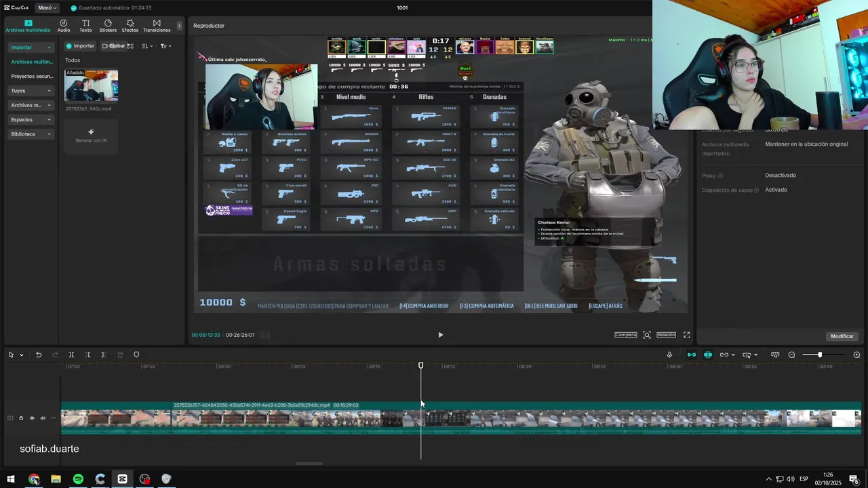Click the Grabar record button
The height and width of the screenshot is (488, 868).
click(113, 46)
